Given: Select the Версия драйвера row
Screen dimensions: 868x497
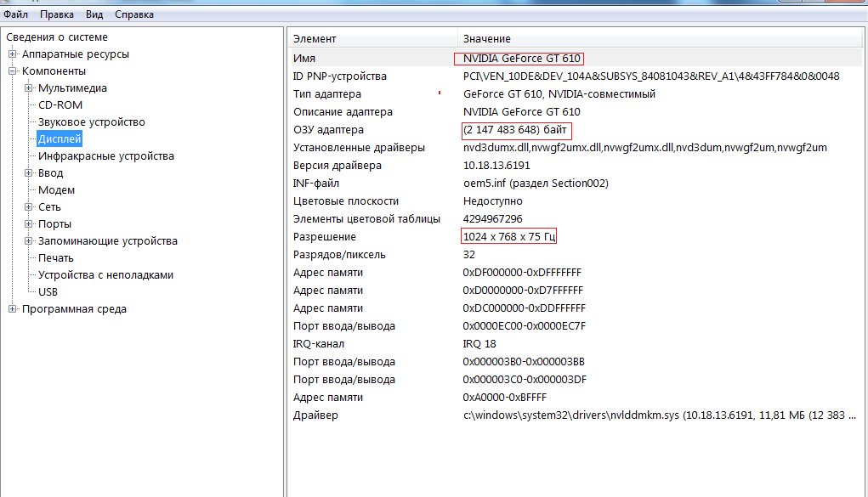Looking at the screenshot, I should [337, 166].
